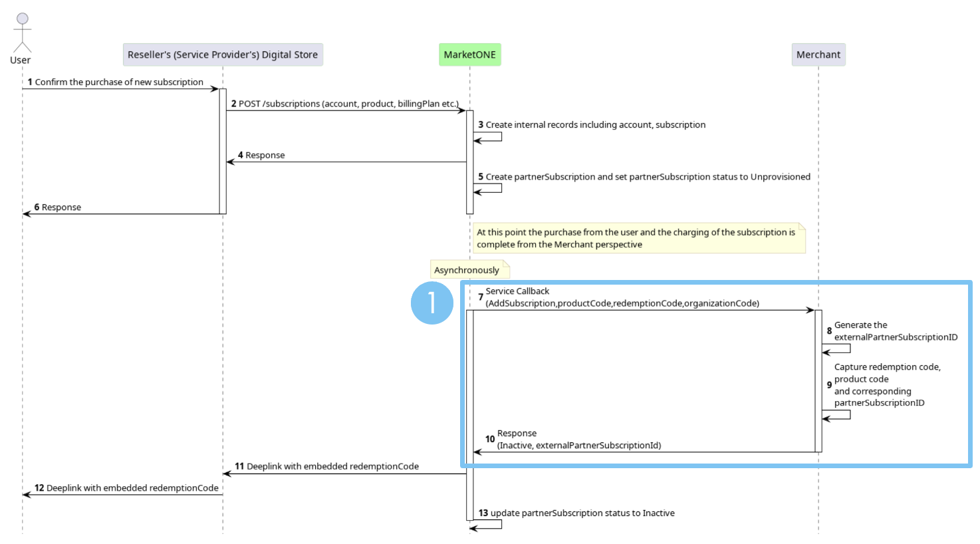Click the note "At this point the purchase"
The width and height of the screenshot is (980, 544).
(x=639, y=238)
